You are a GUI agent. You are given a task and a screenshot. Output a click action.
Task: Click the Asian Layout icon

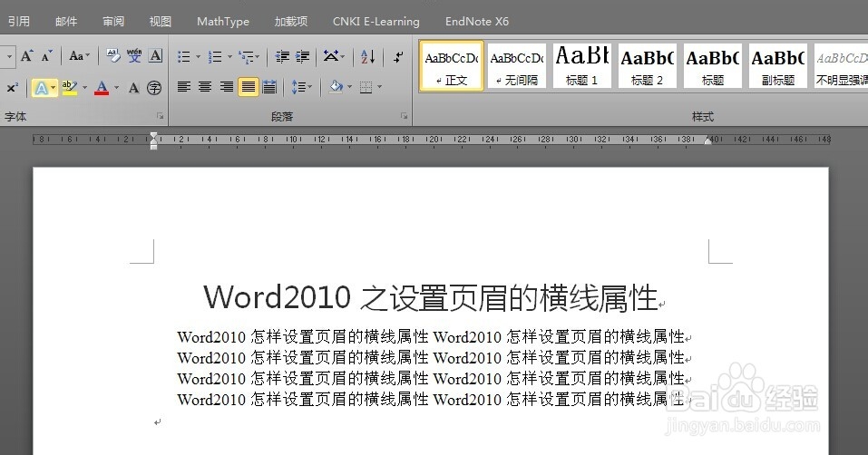pos(331,56)
